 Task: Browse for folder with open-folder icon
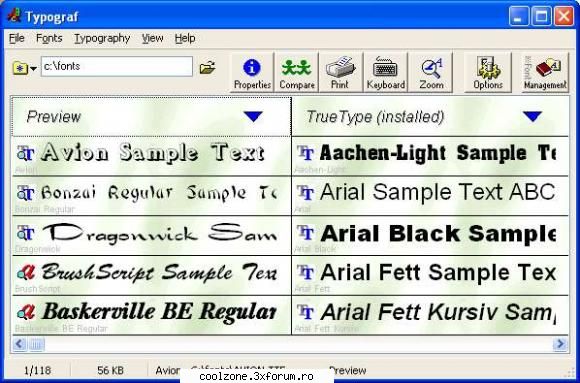207,68
